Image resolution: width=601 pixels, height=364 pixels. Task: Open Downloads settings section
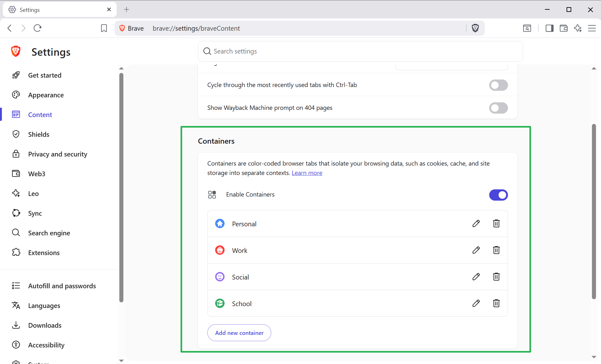point(45,325)
